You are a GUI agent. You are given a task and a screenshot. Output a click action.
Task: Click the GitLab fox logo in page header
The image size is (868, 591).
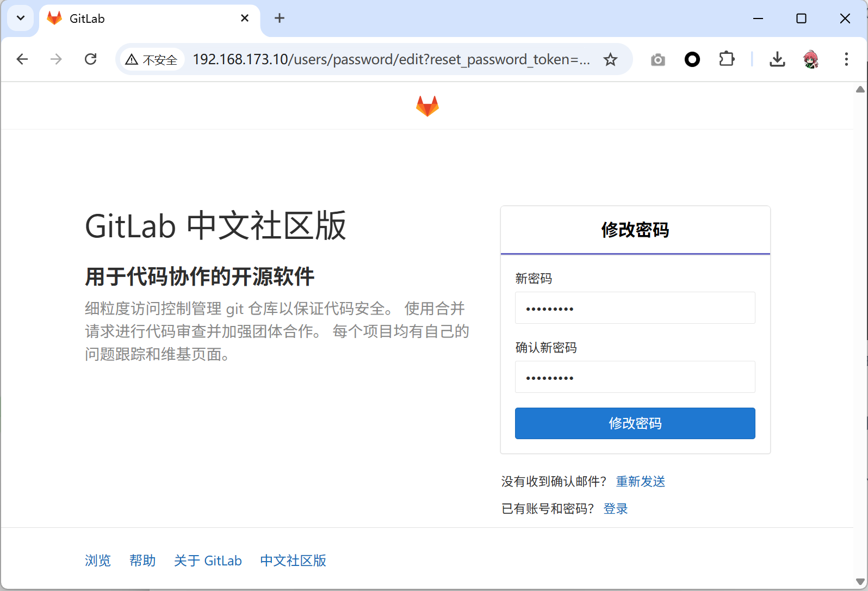(x=427, y=106)
